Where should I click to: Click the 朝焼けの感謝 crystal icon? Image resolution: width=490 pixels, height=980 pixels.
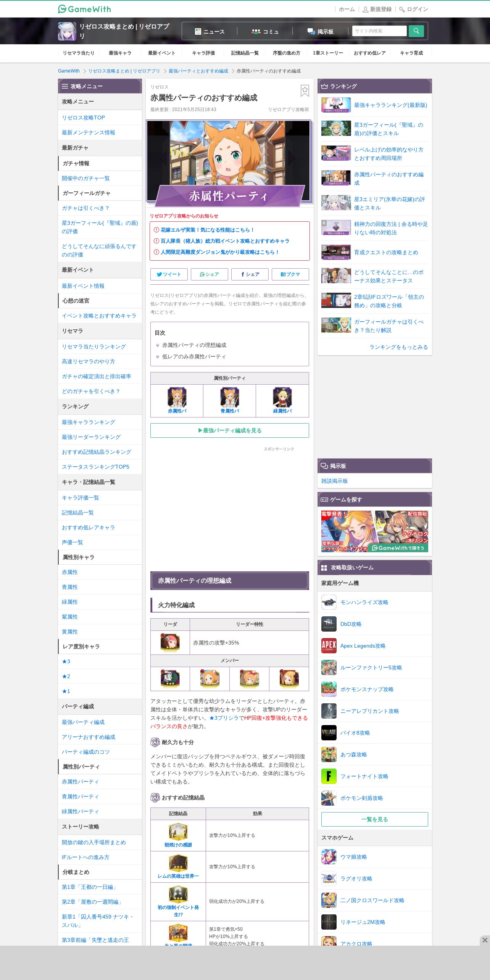[x=178, y=832]
